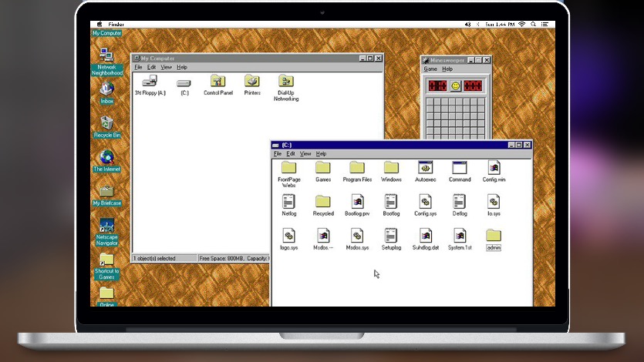
Task: Open View menu in (C:) window
Action: coord(305,154)
